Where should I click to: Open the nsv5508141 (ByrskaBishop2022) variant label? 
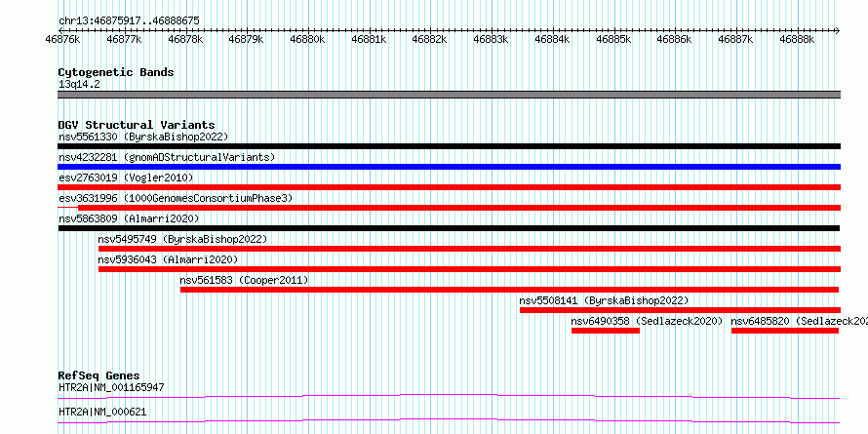604,300
